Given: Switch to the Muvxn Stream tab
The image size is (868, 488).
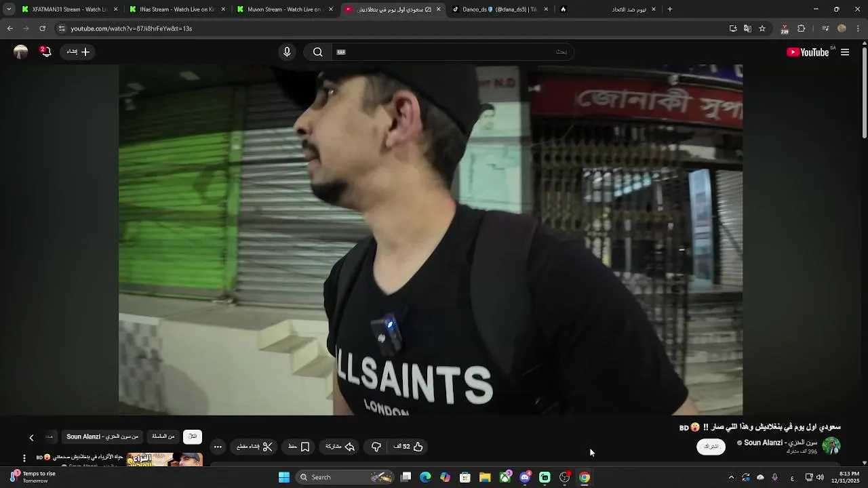Looking at the screenshot, I should (283, 9).
